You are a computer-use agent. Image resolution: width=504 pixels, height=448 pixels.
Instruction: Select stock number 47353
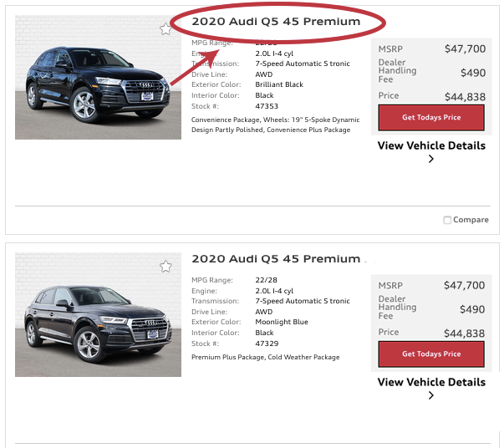267,106
